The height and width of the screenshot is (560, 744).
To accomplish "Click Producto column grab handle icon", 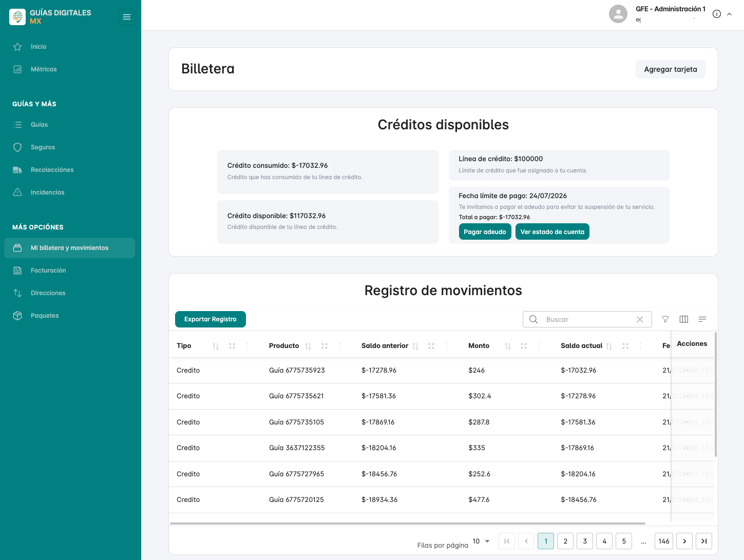I will tap(325, 346).
